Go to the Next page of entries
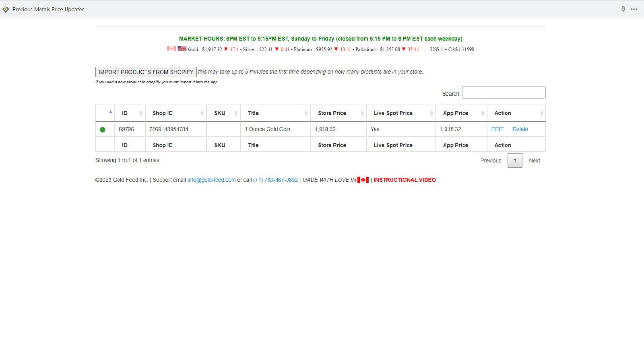Image resolution: width=644 pixels, height=362 pixels. click(x=535, y=160)
